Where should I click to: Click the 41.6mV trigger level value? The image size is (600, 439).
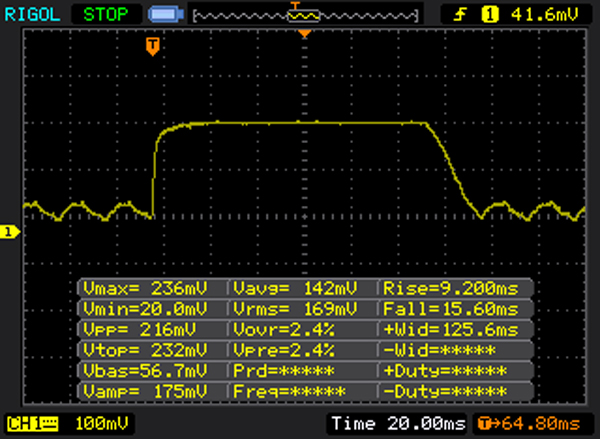(x=545, y=15)
